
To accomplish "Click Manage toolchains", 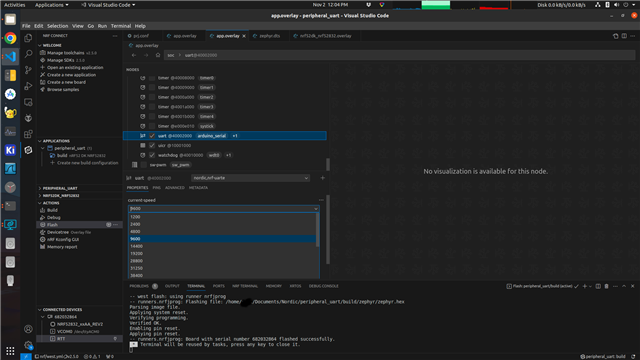I will click(65, 53).
